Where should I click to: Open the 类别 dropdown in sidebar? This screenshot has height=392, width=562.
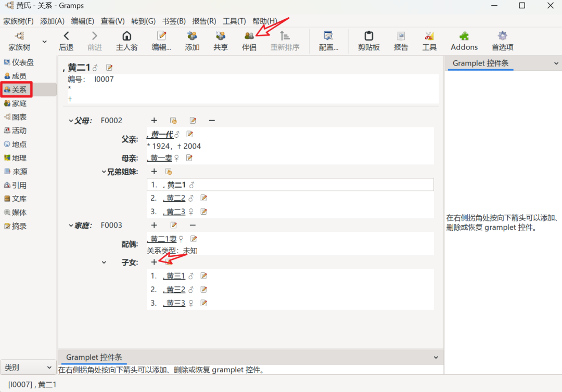pyautogui.click(x=28, y=367)
